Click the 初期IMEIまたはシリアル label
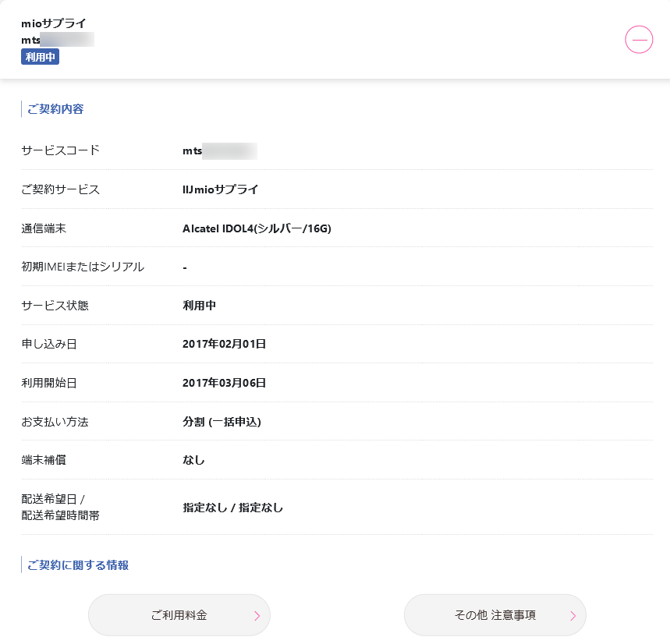Screen dimensions: 670x644 coord(83,267)
